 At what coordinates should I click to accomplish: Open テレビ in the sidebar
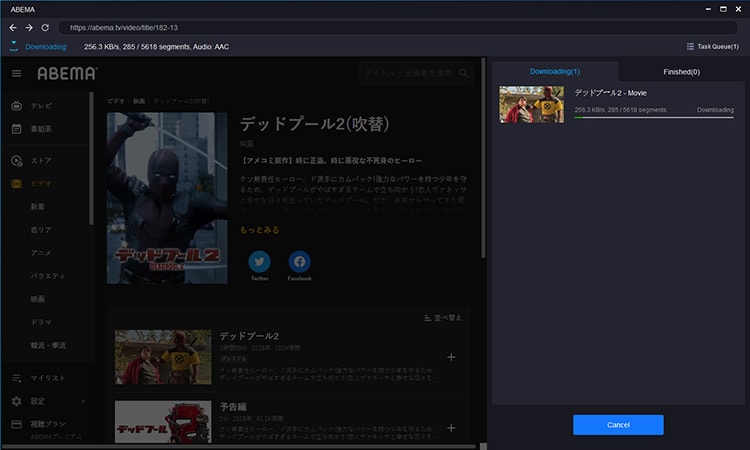[41, 106]
